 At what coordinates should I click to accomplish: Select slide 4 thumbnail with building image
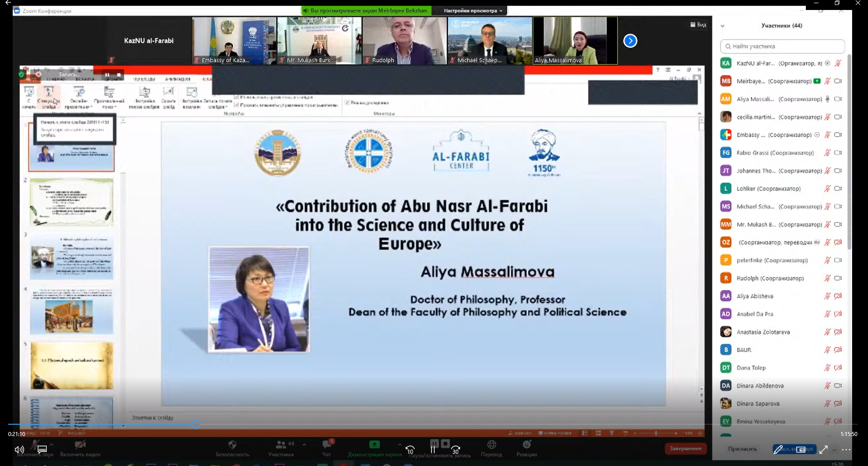point(72,311)
